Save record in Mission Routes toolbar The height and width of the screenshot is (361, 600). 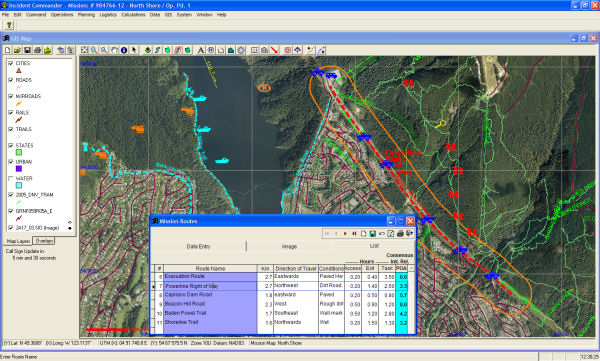[x=372, y=233]
